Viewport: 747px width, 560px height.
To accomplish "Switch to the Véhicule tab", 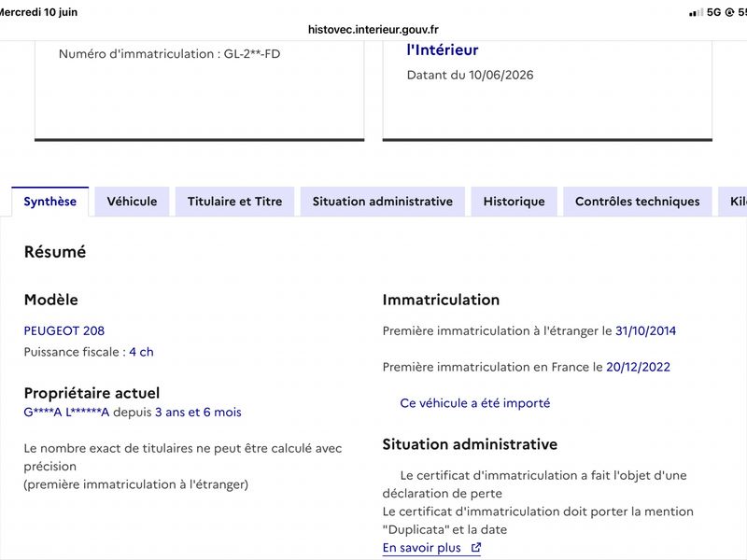I will [132, 202].
